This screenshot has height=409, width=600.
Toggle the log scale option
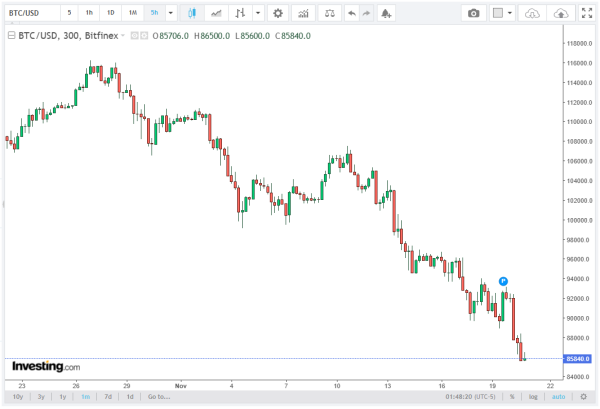coord(531,397)
